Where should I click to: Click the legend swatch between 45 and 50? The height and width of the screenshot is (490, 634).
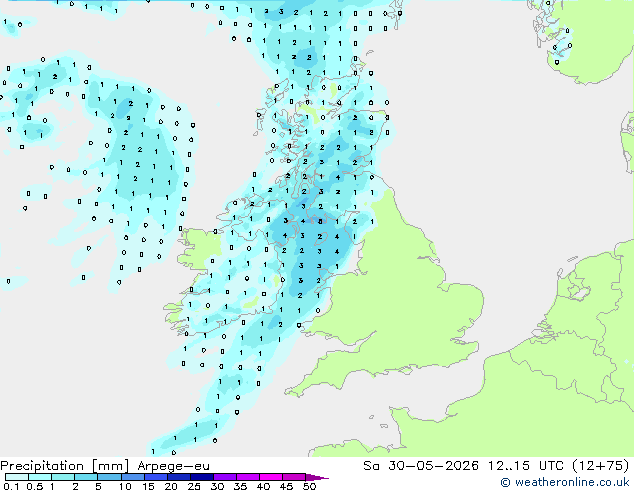tap(294, 477)
